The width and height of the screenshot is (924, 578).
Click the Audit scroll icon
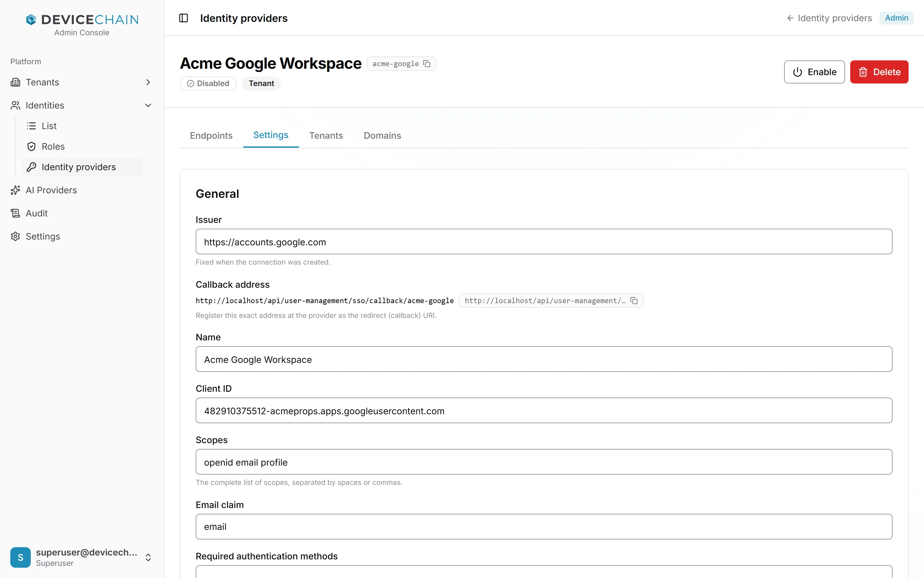15,213
